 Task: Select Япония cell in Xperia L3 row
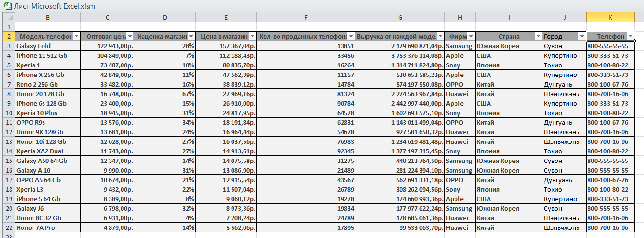(x=509, y=189)
